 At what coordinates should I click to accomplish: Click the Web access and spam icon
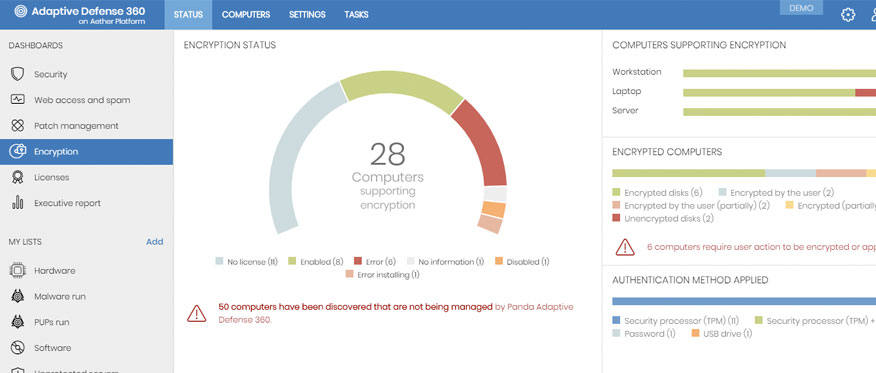17,100
